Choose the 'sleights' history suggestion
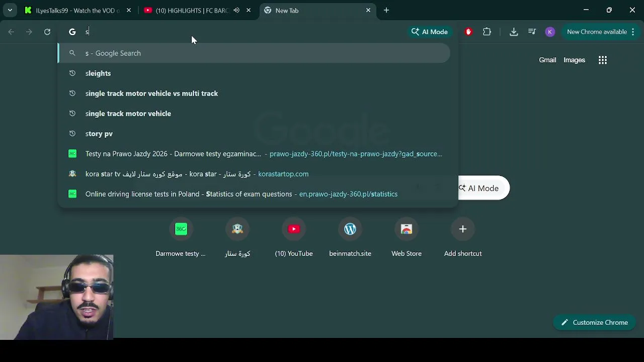Image resolution: width=644 pixels, height=362 pixels. [x=254, y=73]
